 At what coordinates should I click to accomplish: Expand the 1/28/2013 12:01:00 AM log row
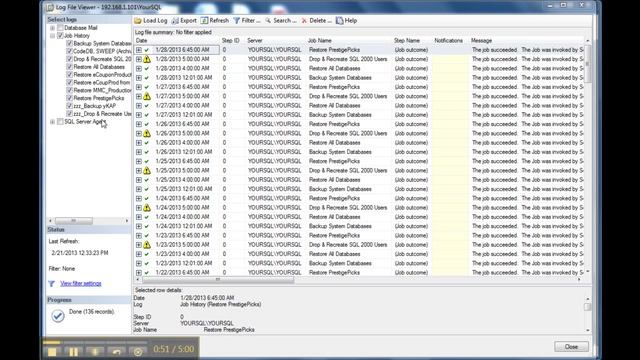point(139,78)
